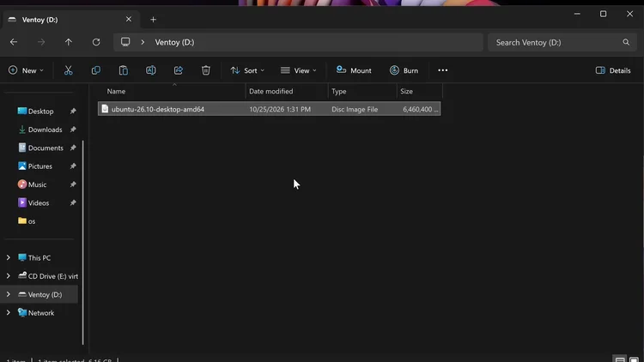The image size is (644, 362).
Task: Click the 6,460,400 size cell
Action: [420, 109]
